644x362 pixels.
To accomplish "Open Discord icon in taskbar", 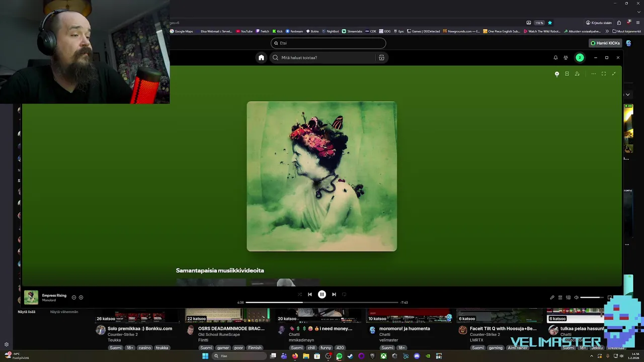I will point(417,356).
